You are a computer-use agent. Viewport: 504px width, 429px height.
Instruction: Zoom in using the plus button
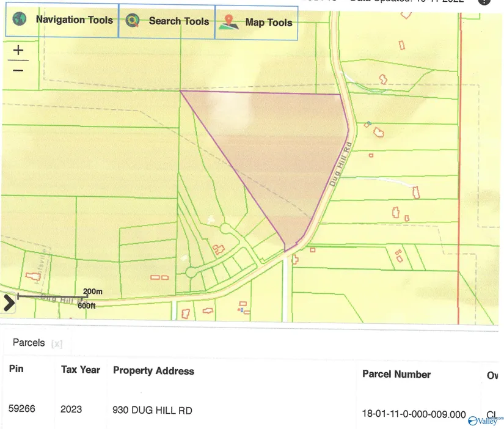[x=18, y=50]
